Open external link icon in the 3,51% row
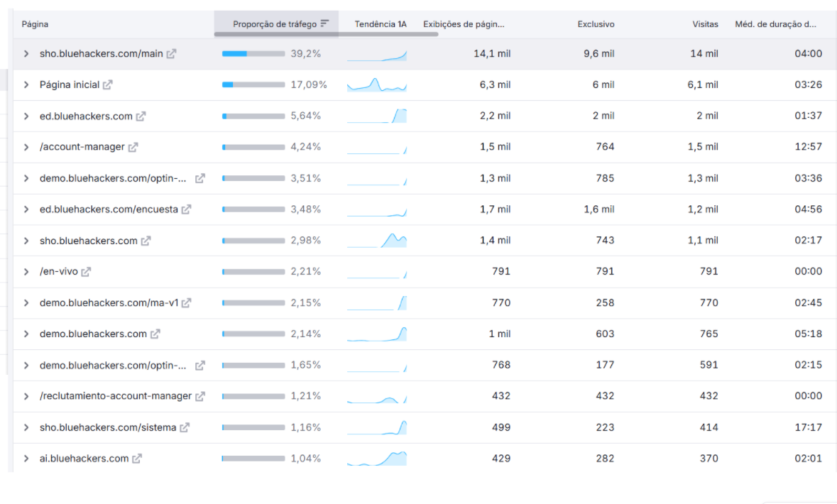 click(200, 178)
